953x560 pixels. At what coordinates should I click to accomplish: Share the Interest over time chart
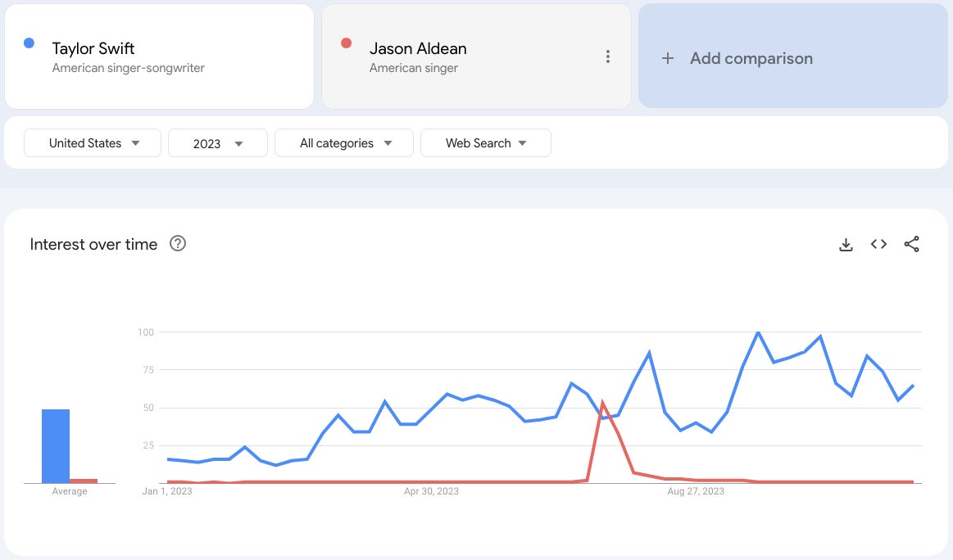point(911,244)
